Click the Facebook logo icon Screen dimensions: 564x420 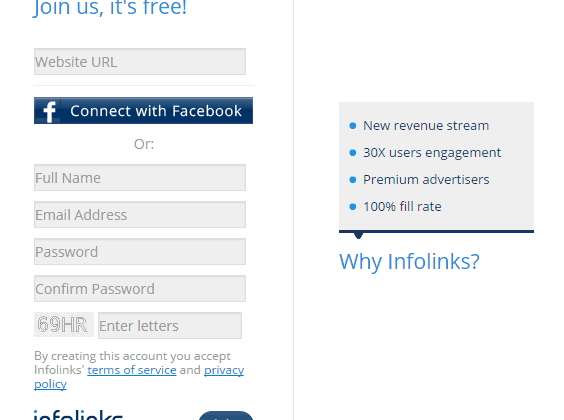[49, 111]
